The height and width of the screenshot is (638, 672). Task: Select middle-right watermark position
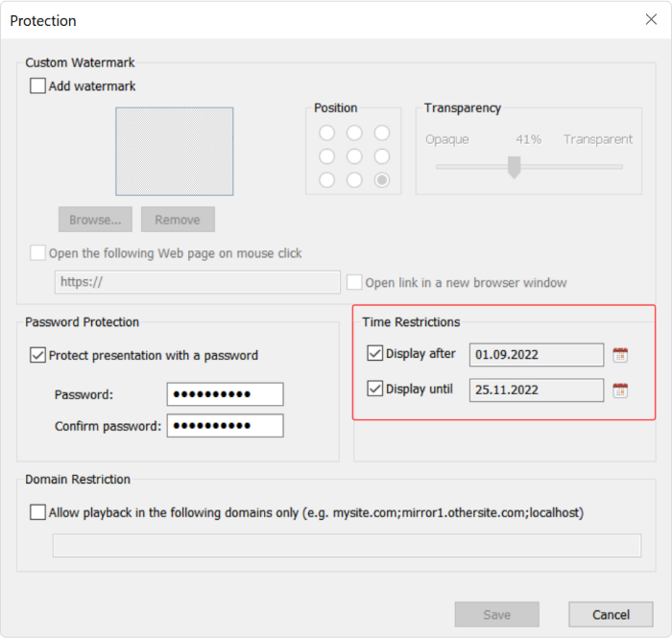[x=382, y=156]
